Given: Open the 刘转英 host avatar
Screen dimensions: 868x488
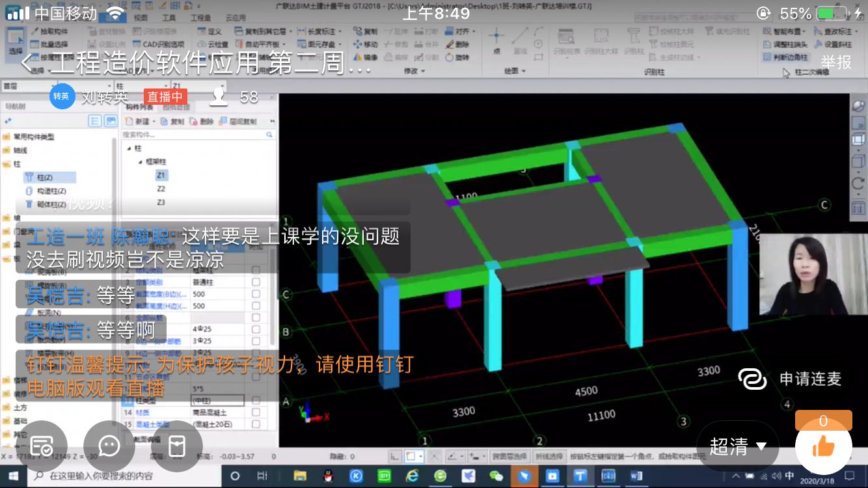Looking at the screenshot, I should pyautogui.click(x=62, y=96).
